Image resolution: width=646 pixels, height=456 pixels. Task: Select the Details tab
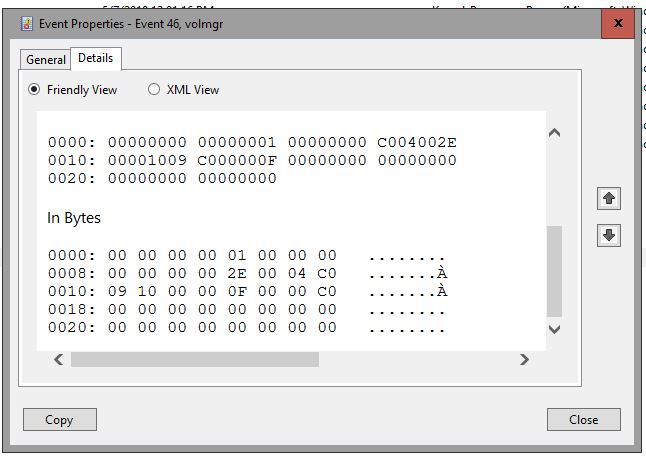pyautogui.click(x=96, y=58)
